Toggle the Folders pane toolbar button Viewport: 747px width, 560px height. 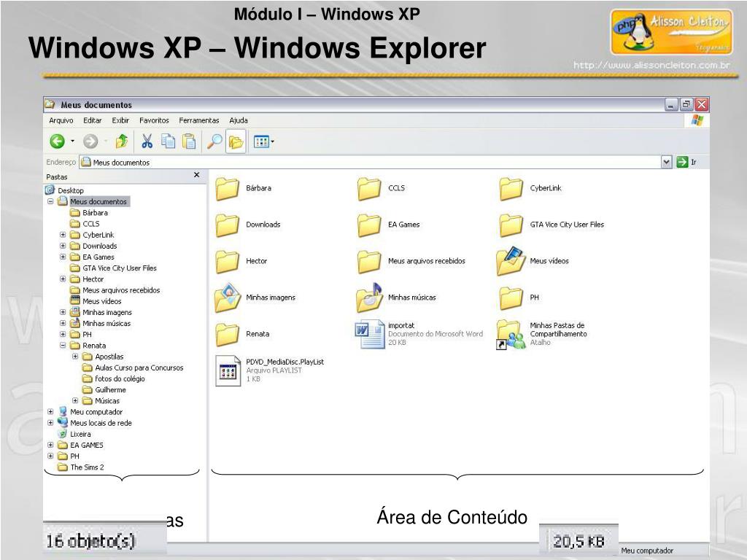(x=236, y=141)
